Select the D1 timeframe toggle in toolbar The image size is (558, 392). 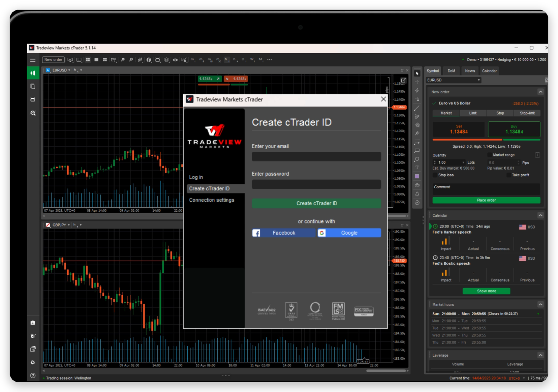click(244, 60)
